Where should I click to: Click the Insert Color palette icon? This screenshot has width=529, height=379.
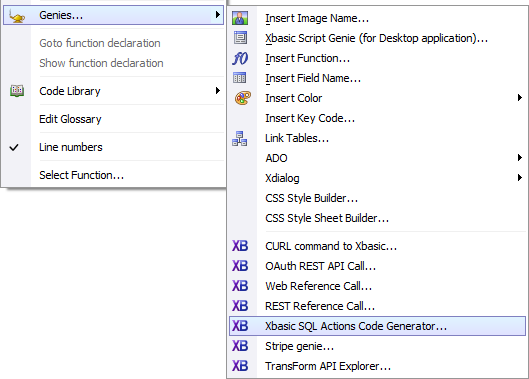(243, 98)
